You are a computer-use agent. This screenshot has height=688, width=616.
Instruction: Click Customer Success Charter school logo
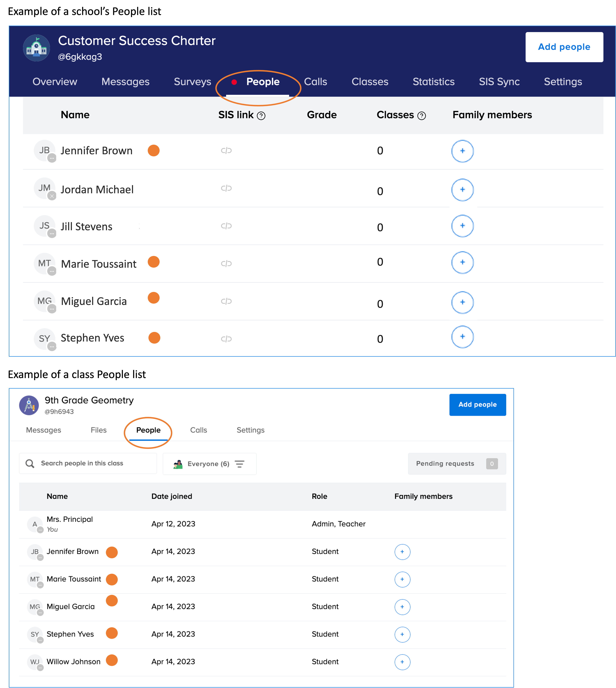[x=37, y=48]
